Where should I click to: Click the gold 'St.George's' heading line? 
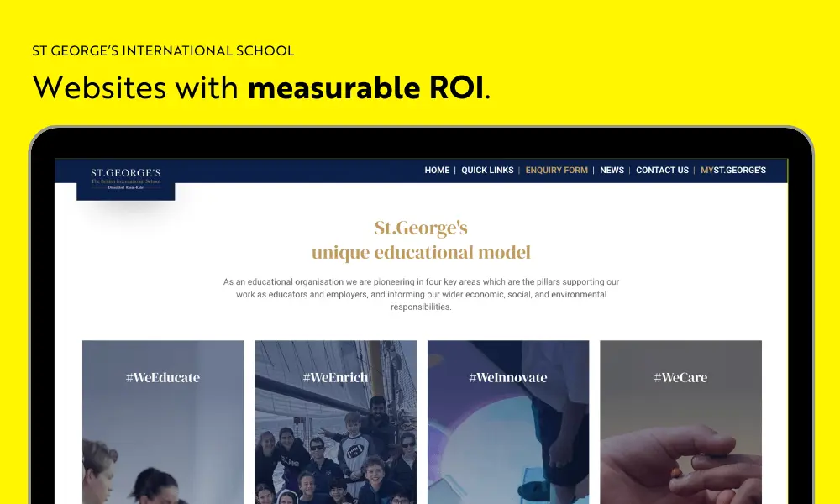(x=421, y=228)
